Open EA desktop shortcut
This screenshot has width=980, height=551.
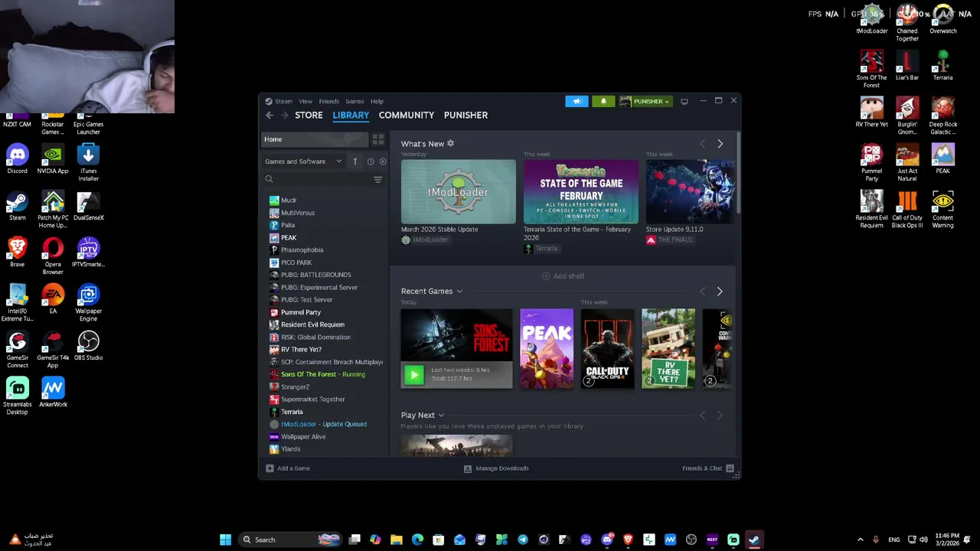coord(53,300)
